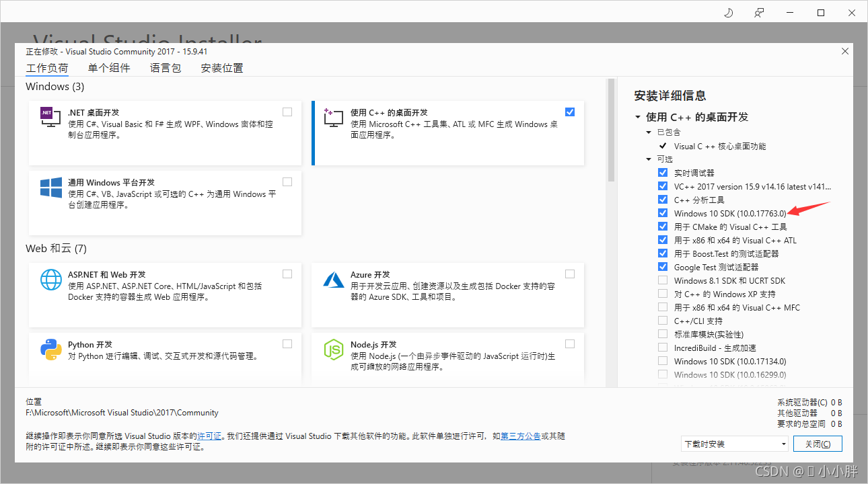This screenshot has width=868, height=484.
Task: Check IncrediBuild - 生成加速 component
Action: pyautogui.click(x=663, y=348)
